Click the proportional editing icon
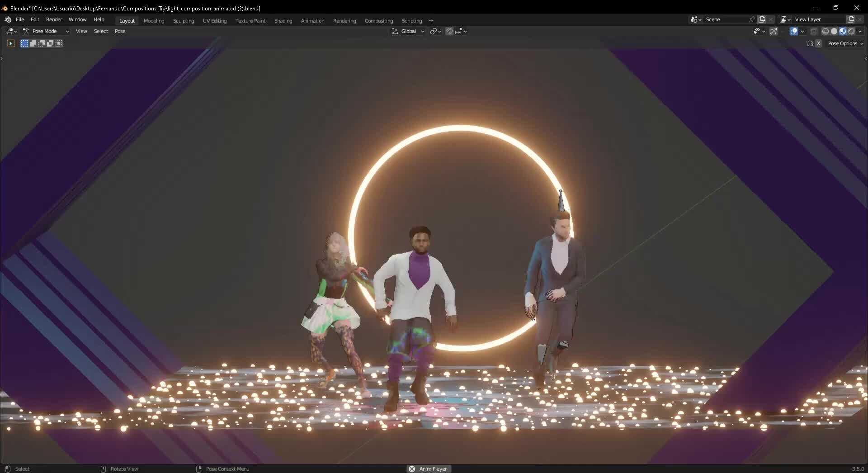 point(458,31)
